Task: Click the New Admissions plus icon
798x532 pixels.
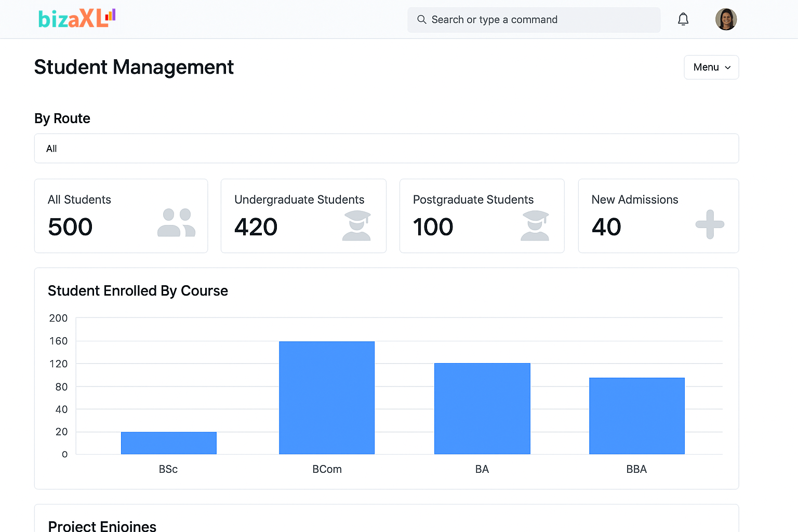Action: (710, 225)
